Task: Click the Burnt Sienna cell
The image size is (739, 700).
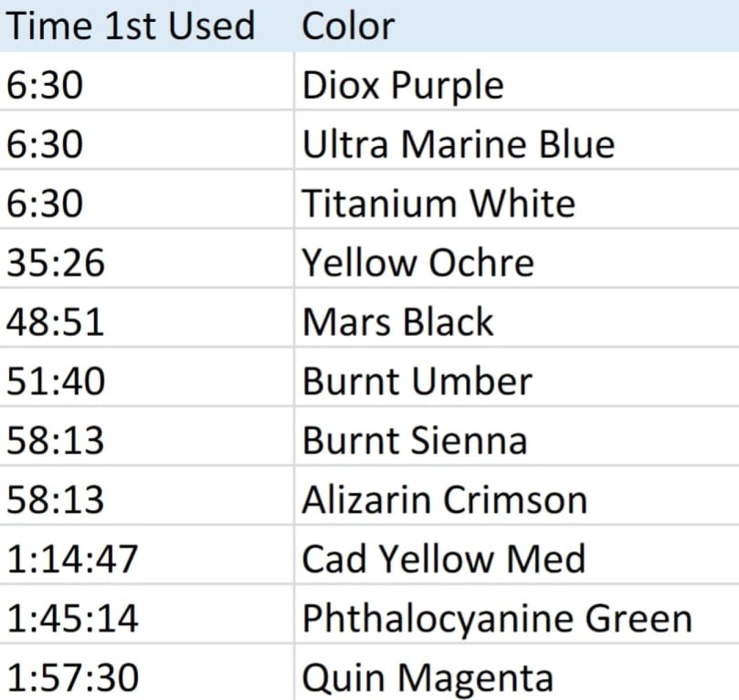Action: pyautogui.click(x=415, y=440)
